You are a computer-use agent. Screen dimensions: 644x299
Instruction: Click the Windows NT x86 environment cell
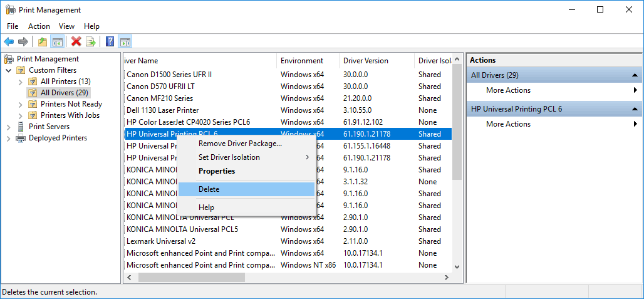tap(308, 265)
